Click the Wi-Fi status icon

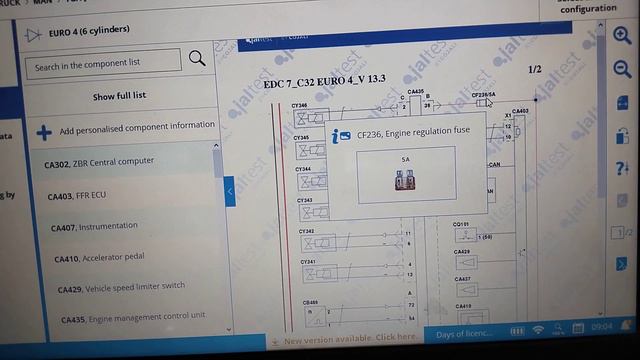[538, 330]
